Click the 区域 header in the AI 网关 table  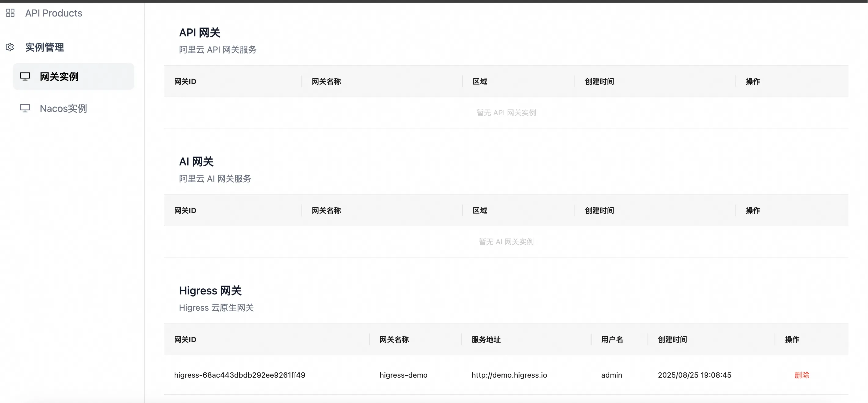coord(480,210)
